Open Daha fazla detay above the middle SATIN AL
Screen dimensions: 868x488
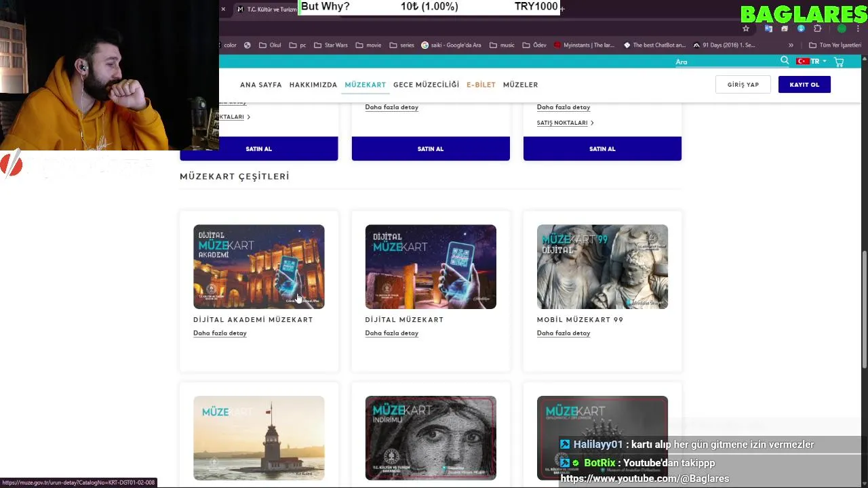click(x=391, y=107)
